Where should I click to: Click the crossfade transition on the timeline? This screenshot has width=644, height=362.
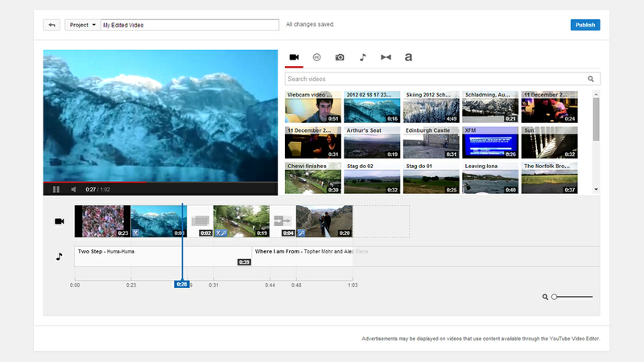(x=201, y=220)
